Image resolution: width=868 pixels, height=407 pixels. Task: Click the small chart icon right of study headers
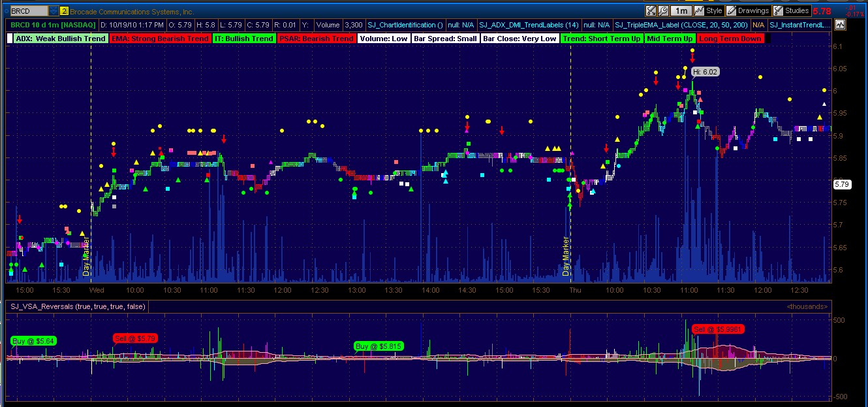point(839,25)
